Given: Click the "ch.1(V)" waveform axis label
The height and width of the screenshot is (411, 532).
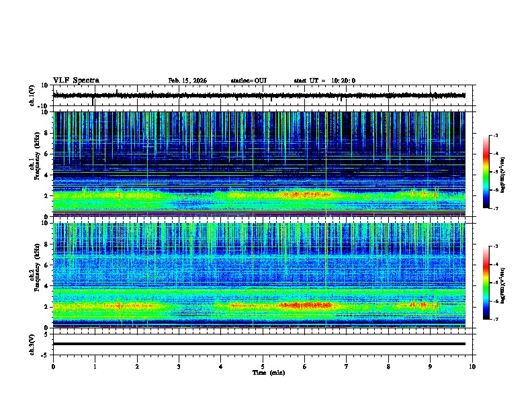Looking at the screenshot, I should coord(32,95).
